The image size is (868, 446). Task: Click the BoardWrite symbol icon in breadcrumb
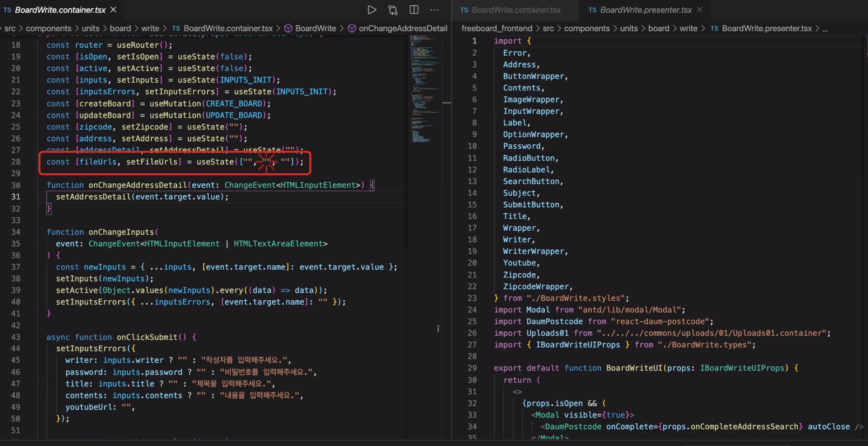pos(288,28)
